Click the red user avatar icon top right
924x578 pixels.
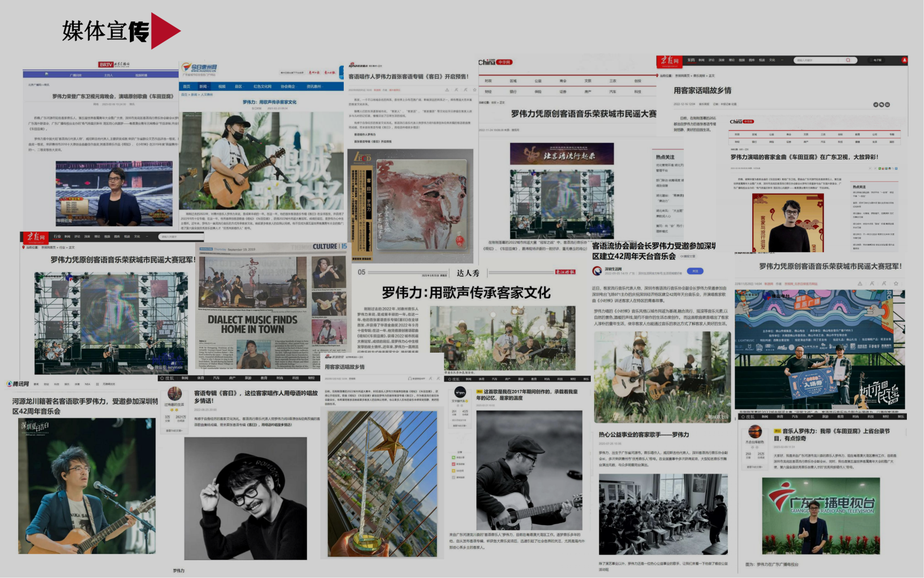click(904, 60)
